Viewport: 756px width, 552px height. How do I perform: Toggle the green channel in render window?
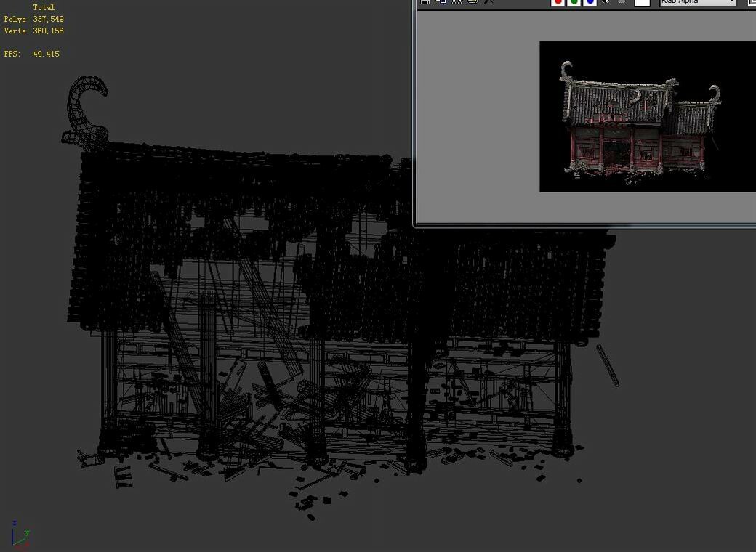click(x=574, y=2)
